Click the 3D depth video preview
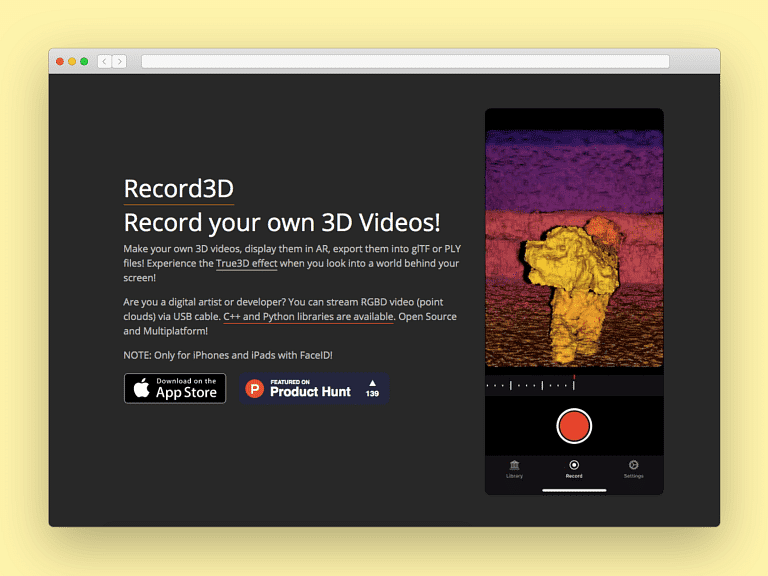 [574, 250]
